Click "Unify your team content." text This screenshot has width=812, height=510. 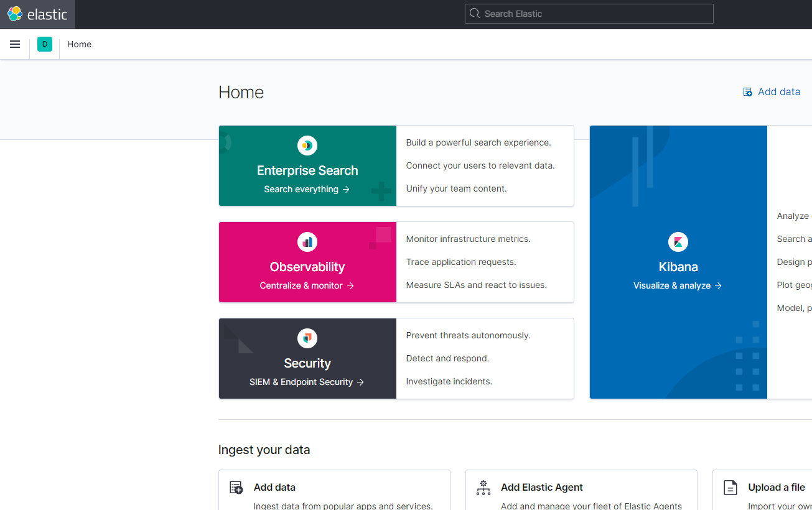click(456, 188)
